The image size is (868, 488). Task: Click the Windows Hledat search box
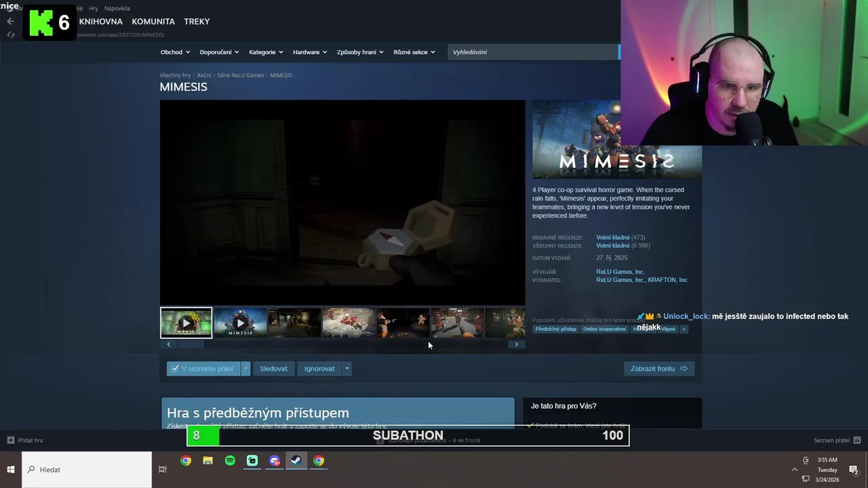pyautogui.click(x=87, y=469)
